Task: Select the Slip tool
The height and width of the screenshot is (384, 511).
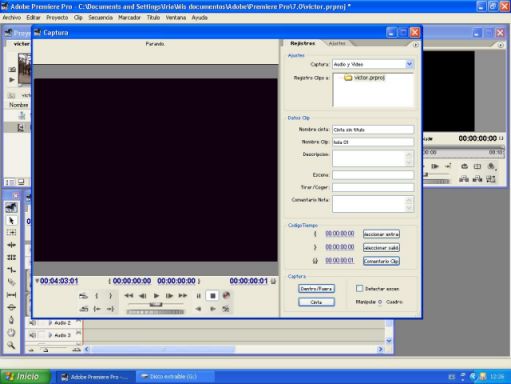Action: pos(11,295)
